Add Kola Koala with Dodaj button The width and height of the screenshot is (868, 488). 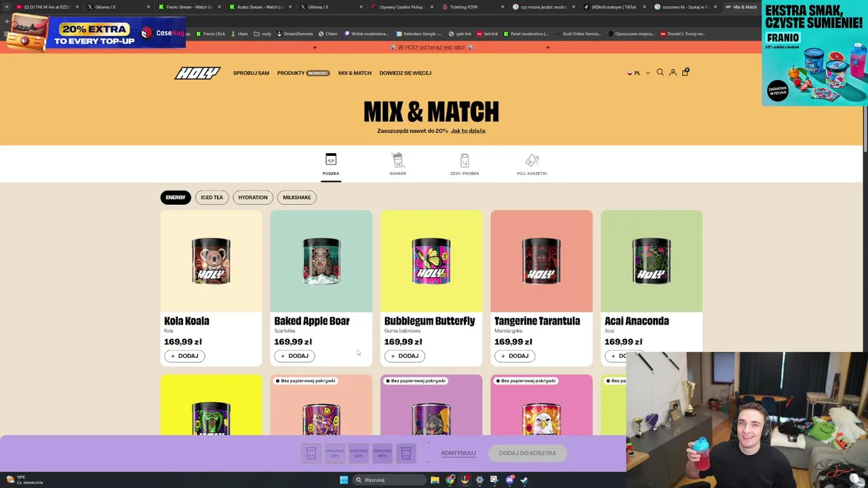click(x=184, y=356)
